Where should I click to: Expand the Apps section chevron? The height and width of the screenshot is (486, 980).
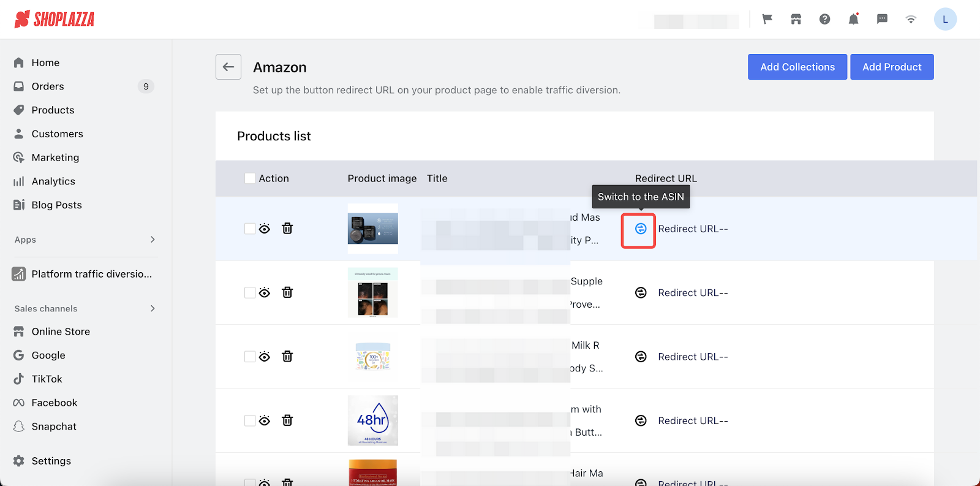pos(153,240)
